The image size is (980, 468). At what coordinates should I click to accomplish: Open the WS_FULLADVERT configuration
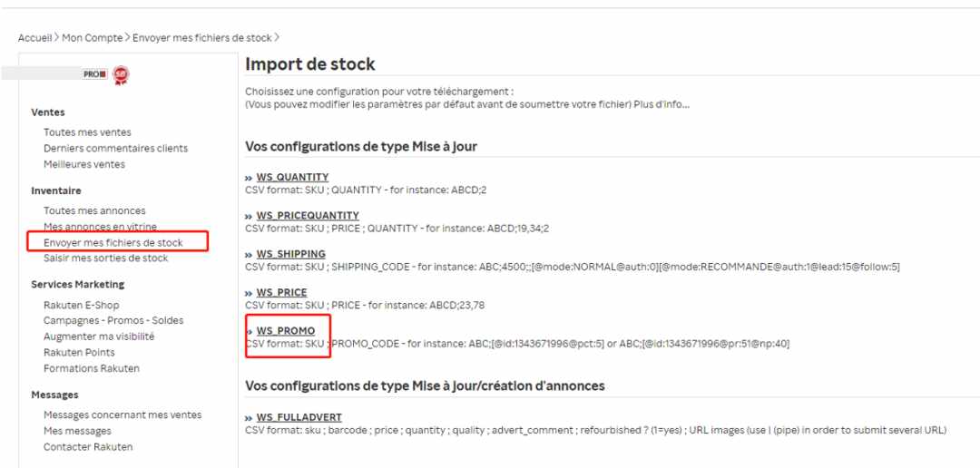(x=299, y=417)
